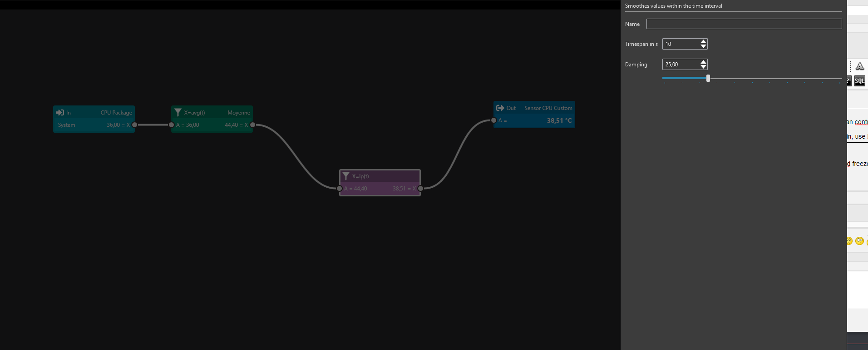
Task: Increase Timespan with the up arrow
Action: click(x=704, y=41)
